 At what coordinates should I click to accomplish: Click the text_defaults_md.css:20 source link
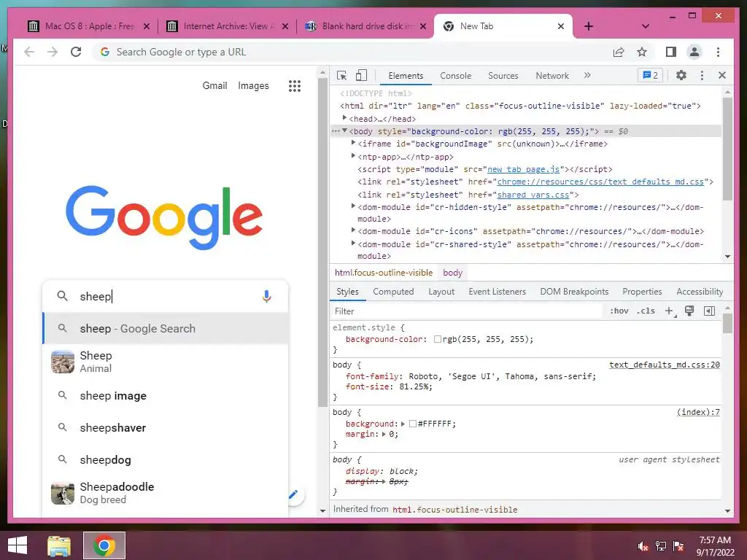(665, 365)
